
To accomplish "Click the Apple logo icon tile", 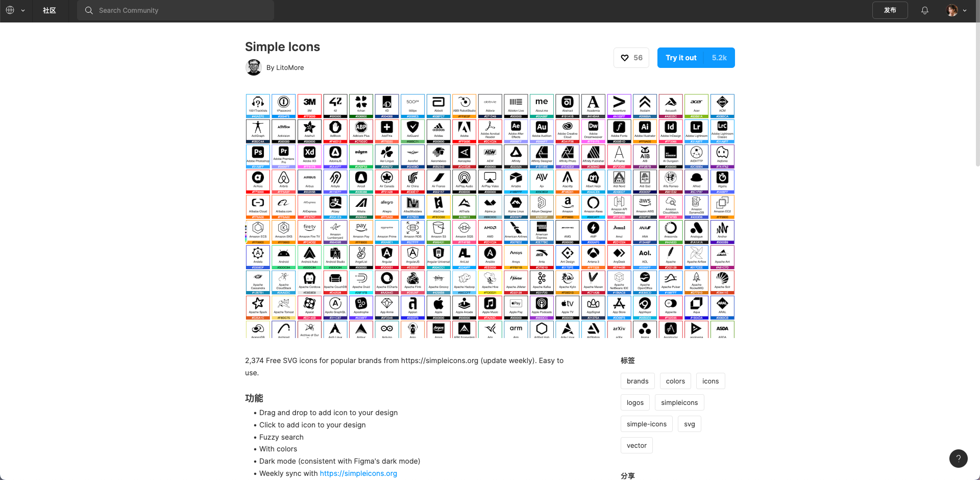I will [x=438, y=308].
